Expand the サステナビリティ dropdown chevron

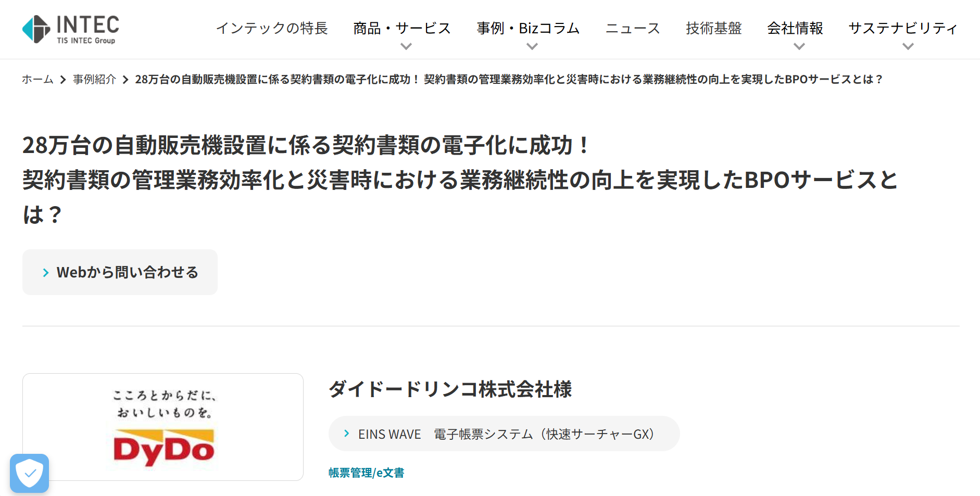point(908,46)
